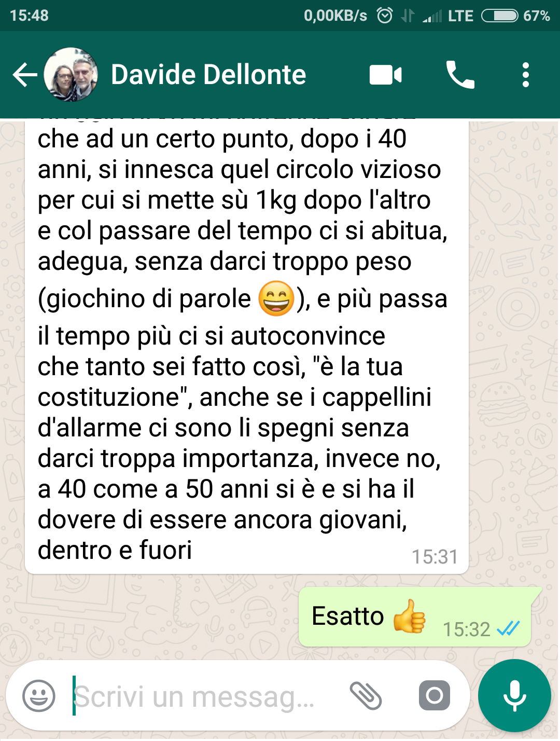Image resolution: width=560 pixels, height=741 pixels.
Task: Tap the message input field
Action: pyautogui.click(x=202, y=696)
